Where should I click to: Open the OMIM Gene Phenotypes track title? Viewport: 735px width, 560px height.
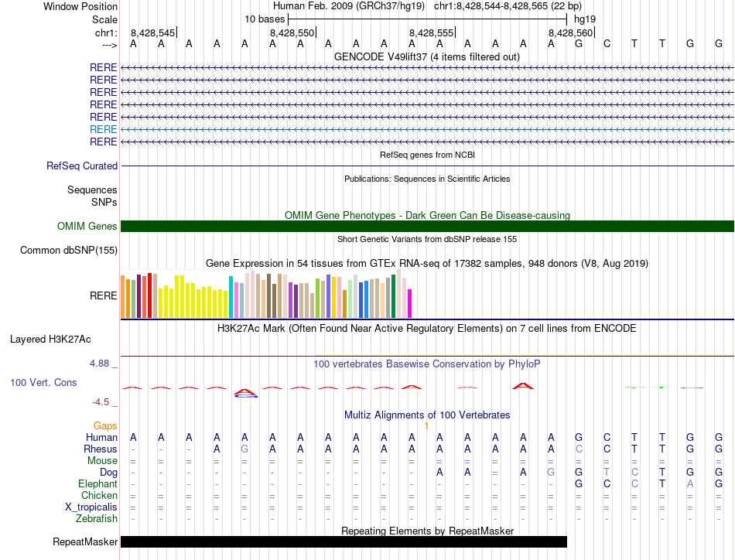(x=427, y=215)
